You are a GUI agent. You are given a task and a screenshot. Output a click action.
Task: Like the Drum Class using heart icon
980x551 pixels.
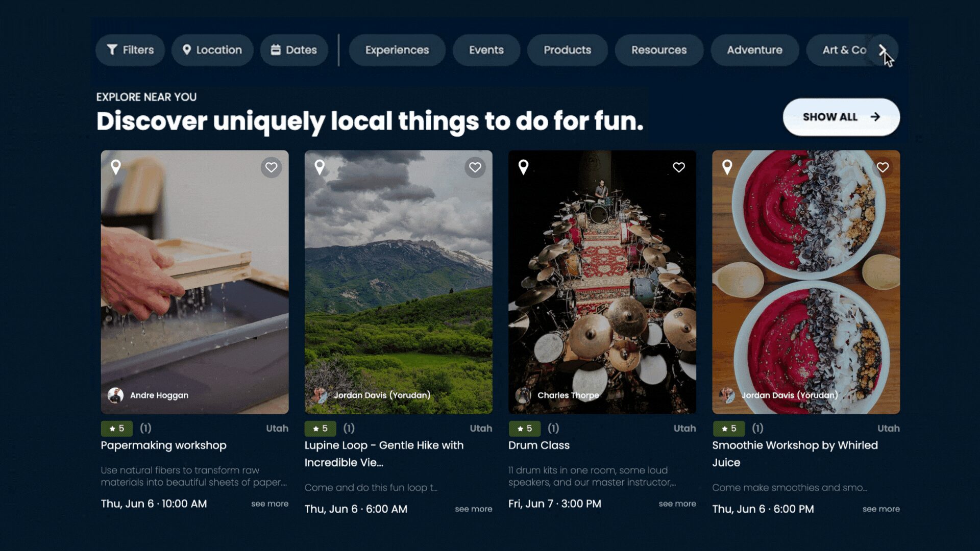678,167
